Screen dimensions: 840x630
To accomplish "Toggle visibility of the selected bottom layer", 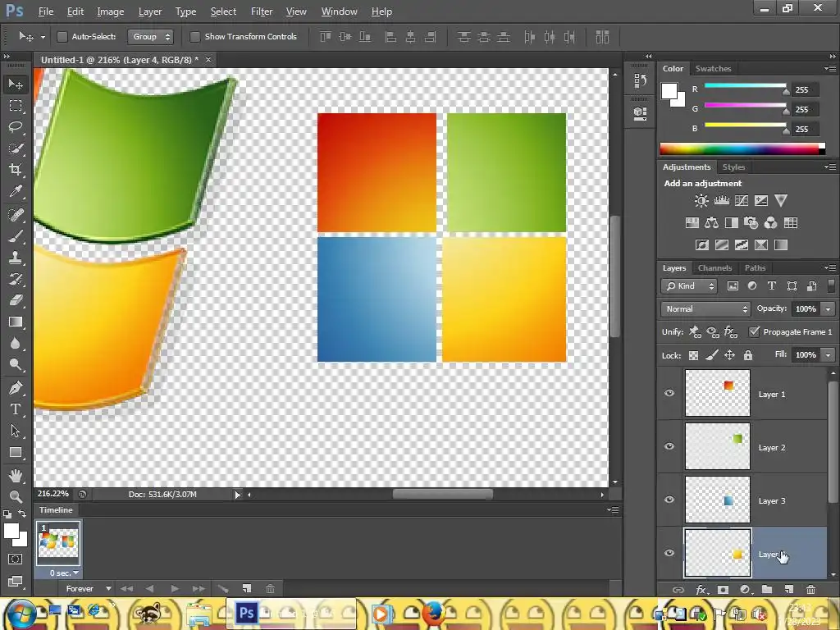I will click(669, 553).
